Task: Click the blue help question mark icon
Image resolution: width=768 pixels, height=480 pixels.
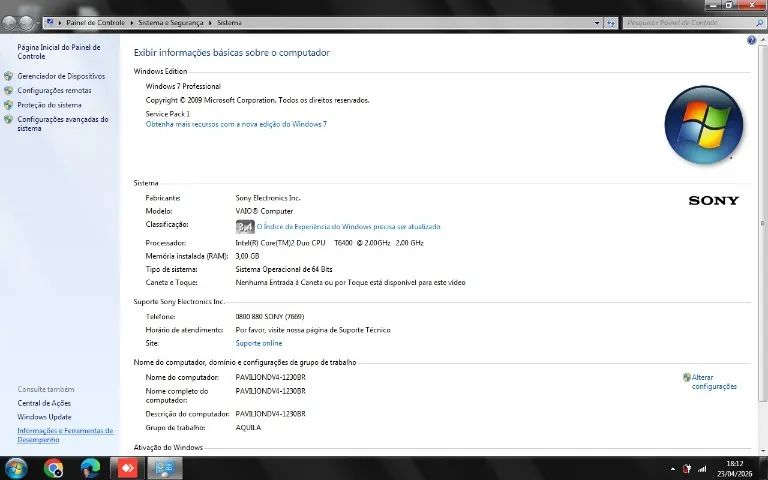Action: [x=751, y=40]
